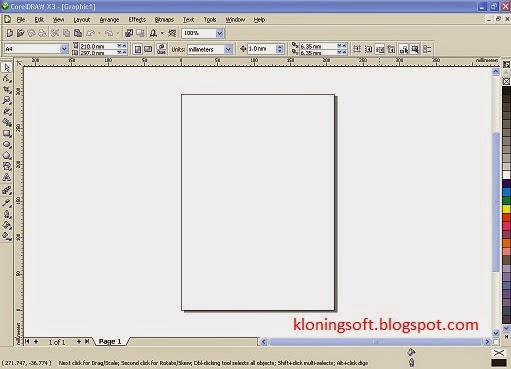Select the Basic Shapes tool
Viewport: 511px width, 369px height.
click(x=7, y=166)
